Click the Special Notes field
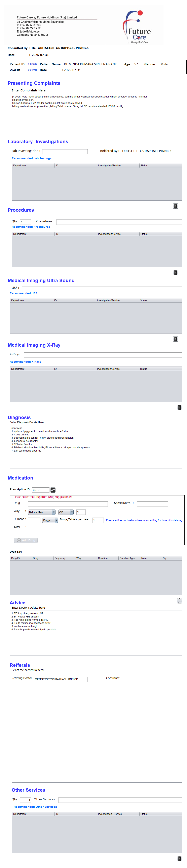The width and height of the screenshot is (187, 868). 152,504
